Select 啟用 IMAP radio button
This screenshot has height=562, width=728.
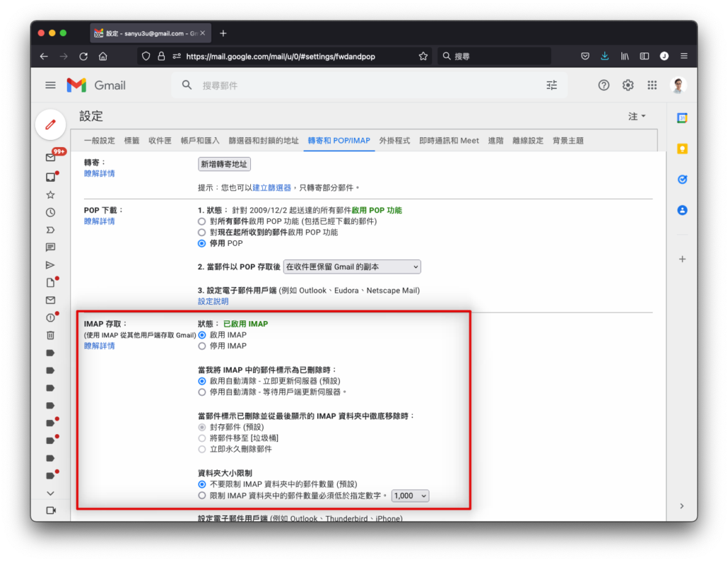202,335
